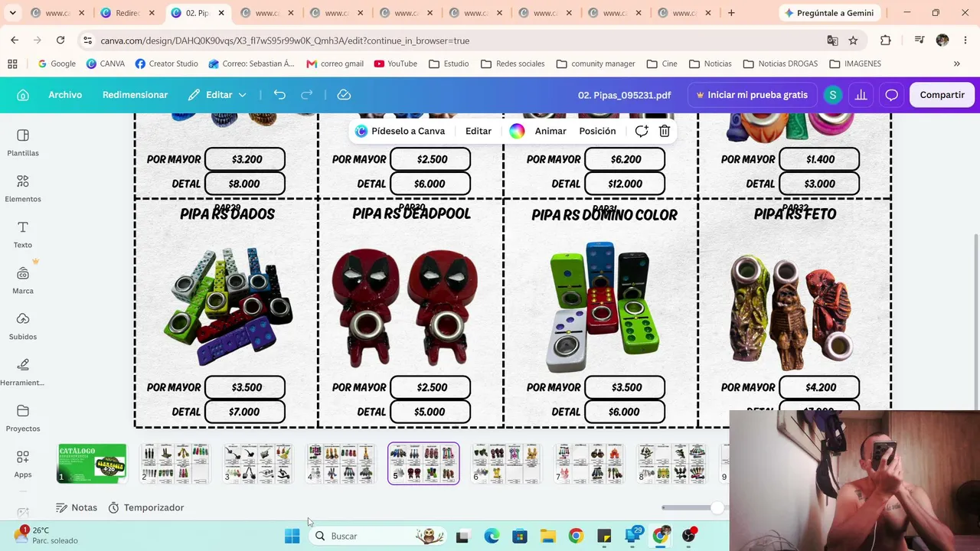Select the PIPA RS DEADPOOL title text
The width and height of the screenshot is (980, 551).
(411, 214)
